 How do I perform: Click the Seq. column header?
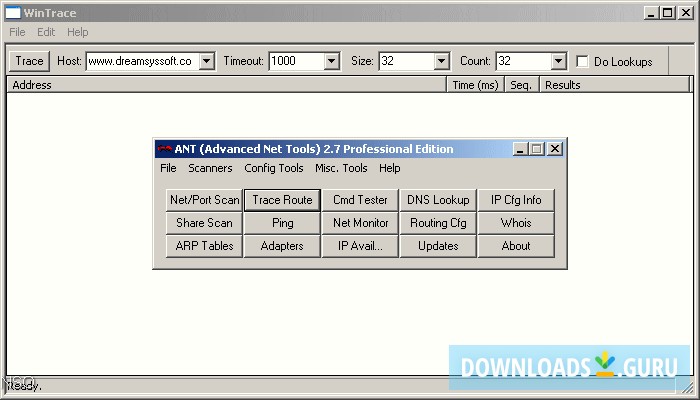[x=522, y=85]
